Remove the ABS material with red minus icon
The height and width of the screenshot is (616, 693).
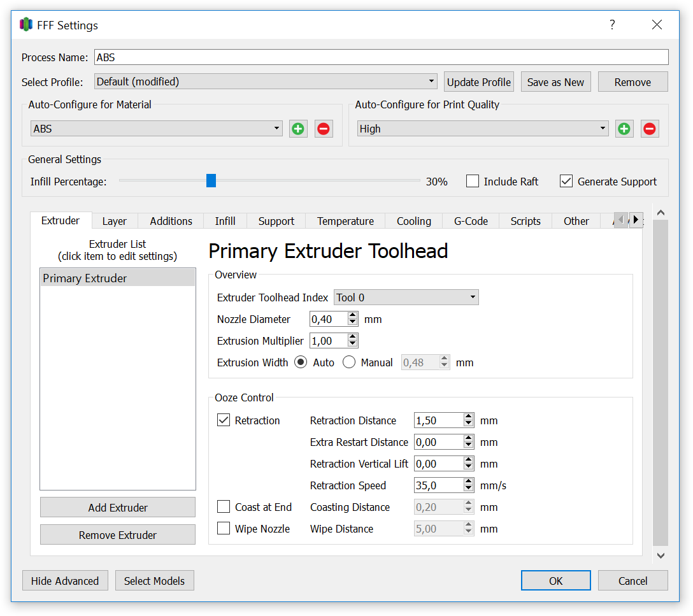pyautogui.click(x=324, y=129)
